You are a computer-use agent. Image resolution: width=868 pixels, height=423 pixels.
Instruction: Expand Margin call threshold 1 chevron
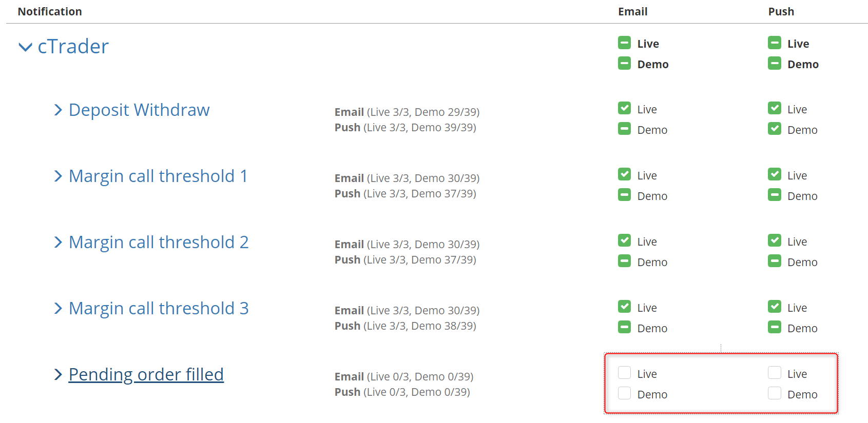[58, 176]
